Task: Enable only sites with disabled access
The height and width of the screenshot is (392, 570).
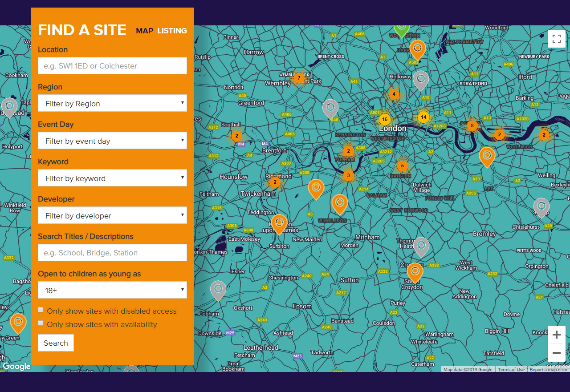Action: point(41,310)
